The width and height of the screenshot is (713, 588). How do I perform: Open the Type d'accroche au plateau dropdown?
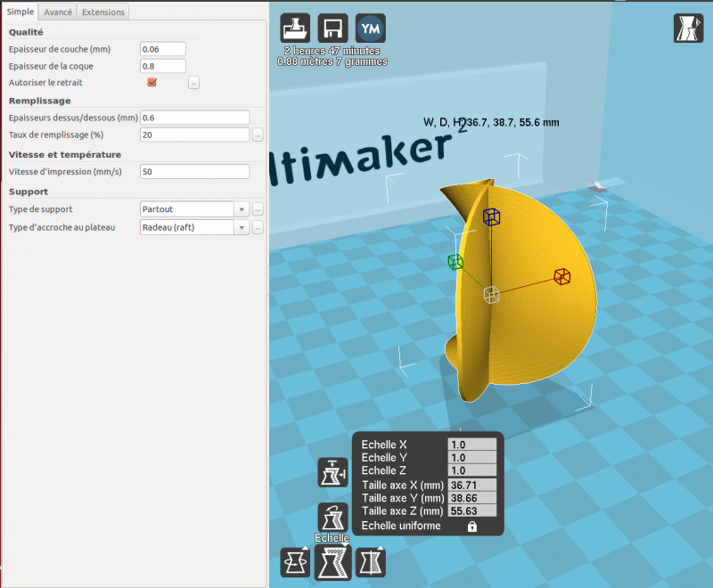tap(194, 227)
